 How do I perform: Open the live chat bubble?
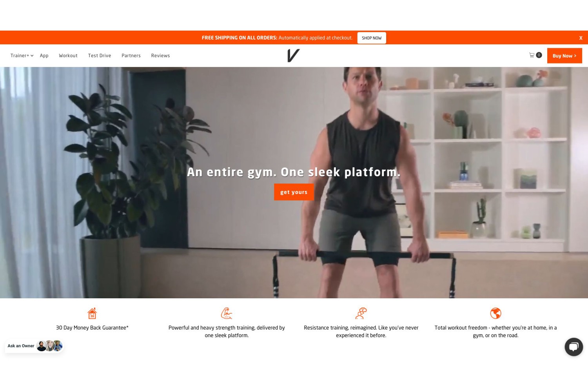573,347
